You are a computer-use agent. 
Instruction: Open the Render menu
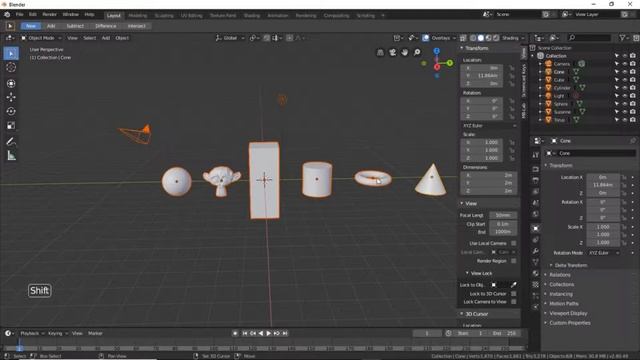49,15
